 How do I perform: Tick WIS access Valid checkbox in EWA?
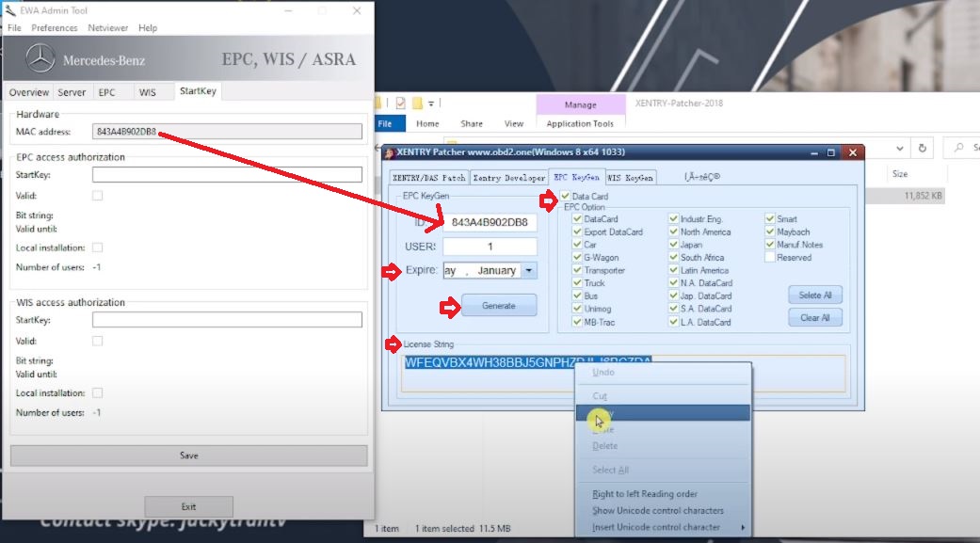coord(98,342)
